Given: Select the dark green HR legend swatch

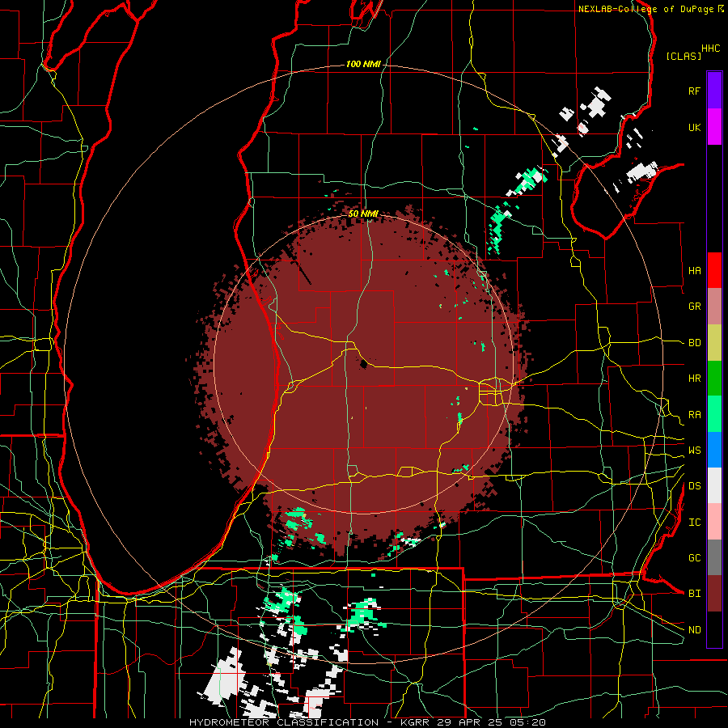Looking at the screenshot, I should tap(714, 379).
